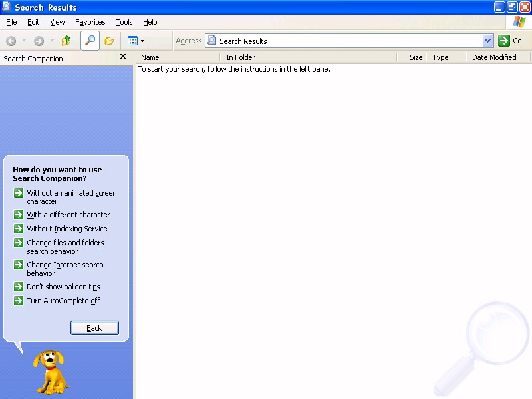The height and width of the screenshot is (399, 532).
Task: Click green arrow beside Turn AutoComplete off
Action: [19, 301]
